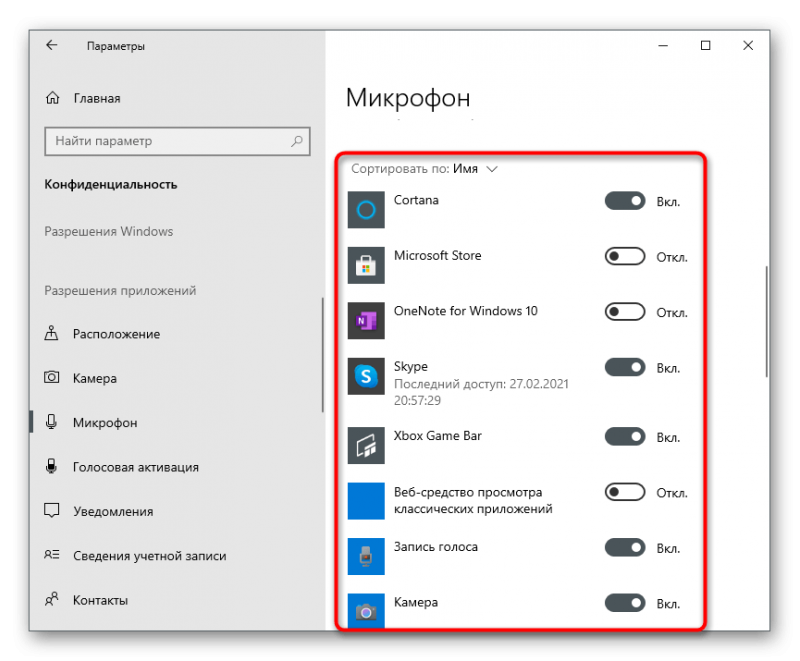Screen dimensions: 800x661
Task: Toggle Xbox Game Bar microphone access
Action: 625,437
